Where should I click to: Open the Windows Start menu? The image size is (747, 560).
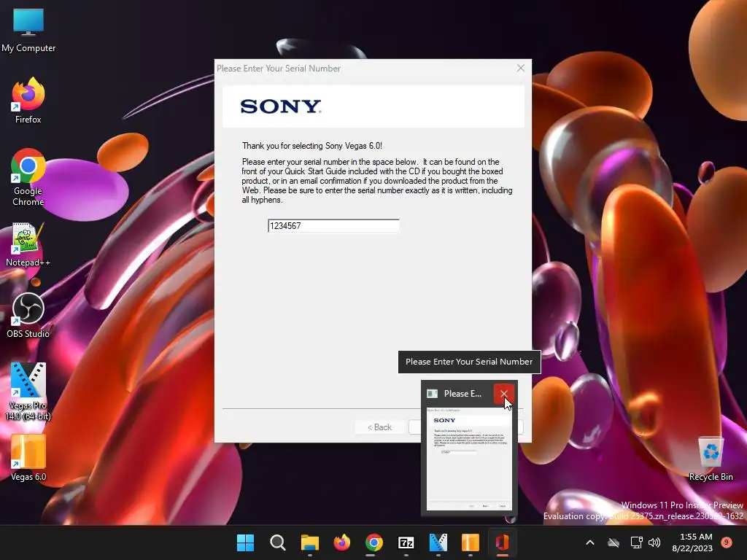pos(245,542)
